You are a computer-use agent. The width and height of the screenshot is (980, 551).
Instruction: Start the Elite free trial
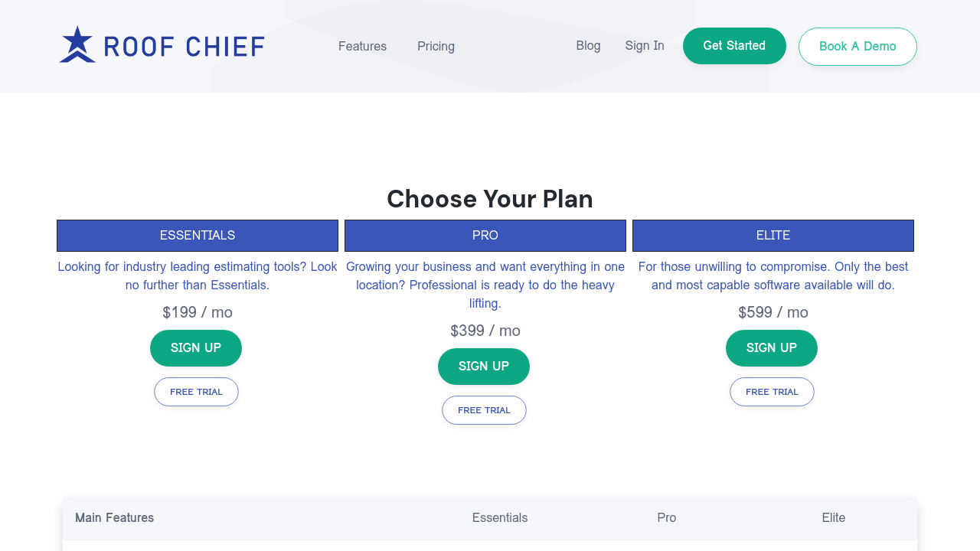[x=772, y=392]
